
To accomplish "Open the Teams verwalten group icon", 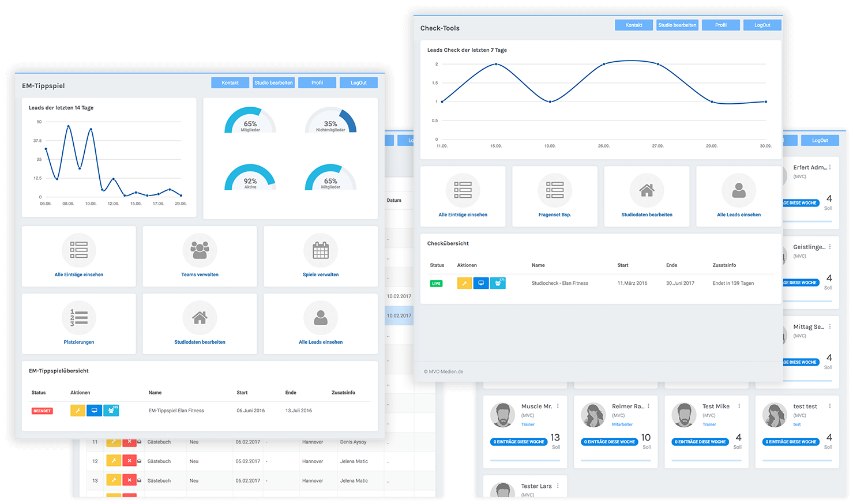I will tap(200, 250).
